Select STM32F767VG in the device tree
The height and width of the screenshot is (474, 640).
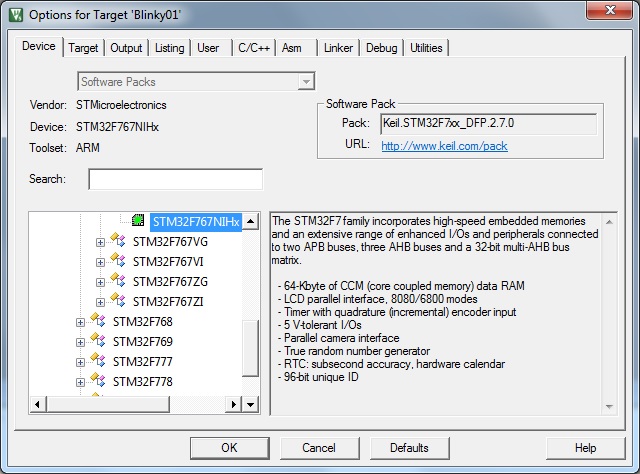[170, 242]
